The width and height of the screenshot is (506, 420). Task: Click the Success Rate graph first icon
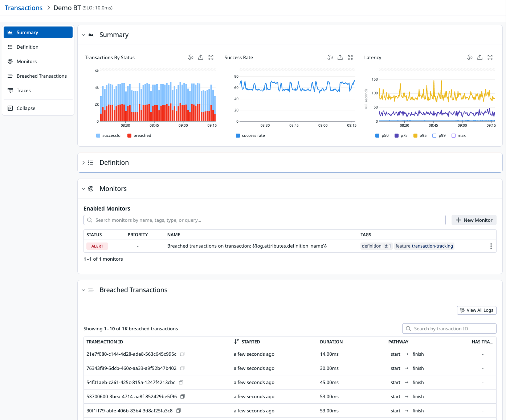330,57
